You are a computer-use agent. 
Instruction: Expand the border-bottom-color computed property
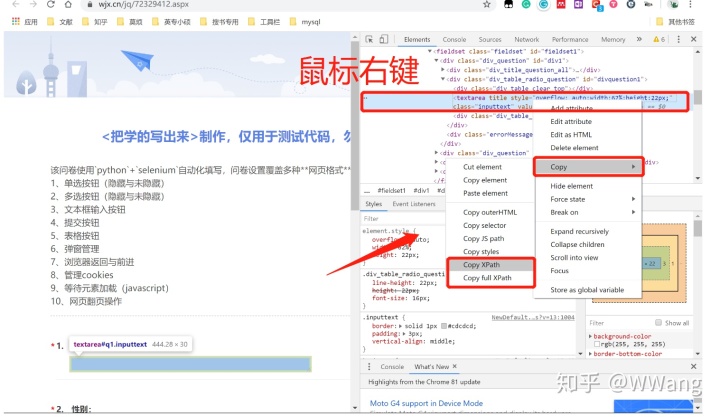click(x=591, y=354)
